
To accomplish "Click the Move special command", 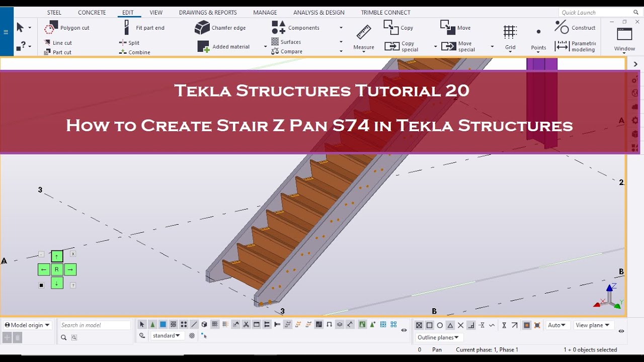I will [458, 46].
